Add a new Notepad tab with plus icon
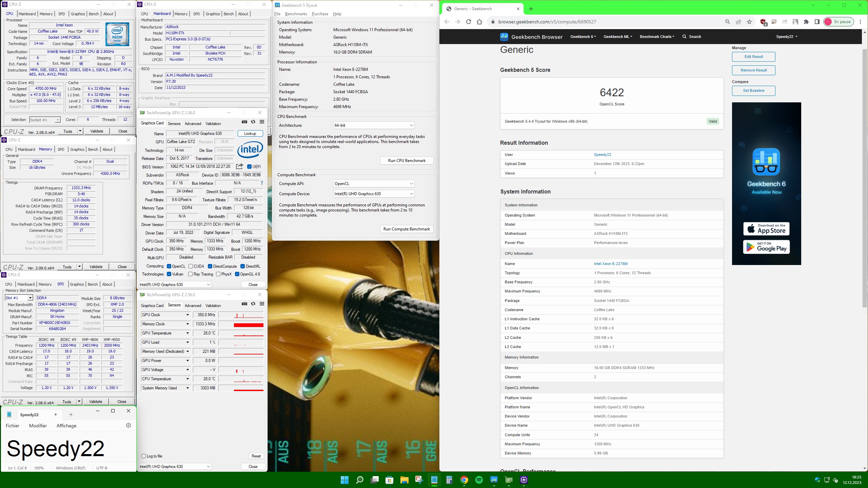This screenshot has height=488, width=868. 71,414
